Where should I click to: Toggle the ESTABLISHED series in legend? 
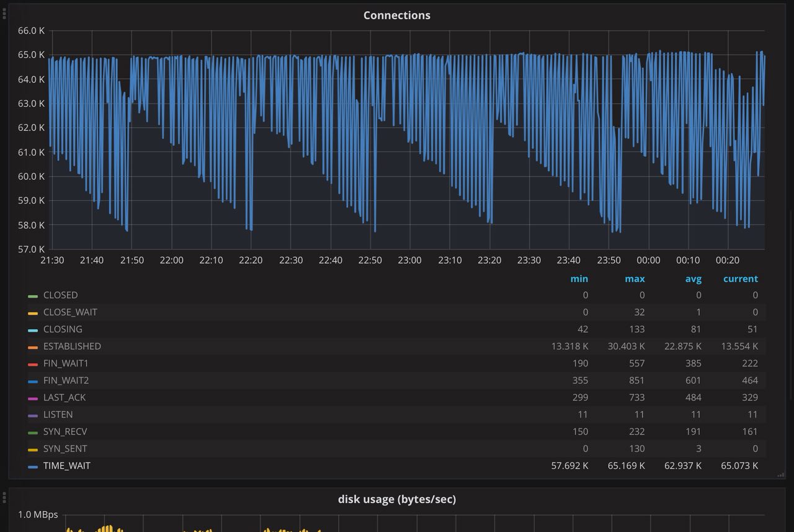[x=72, y=347]
